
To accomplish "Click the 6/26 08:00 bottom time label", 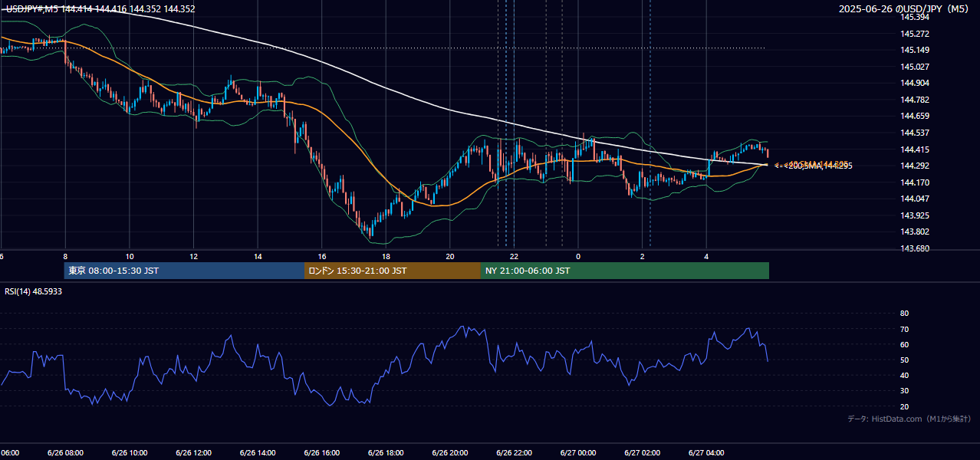I will [x=65, y=452].
